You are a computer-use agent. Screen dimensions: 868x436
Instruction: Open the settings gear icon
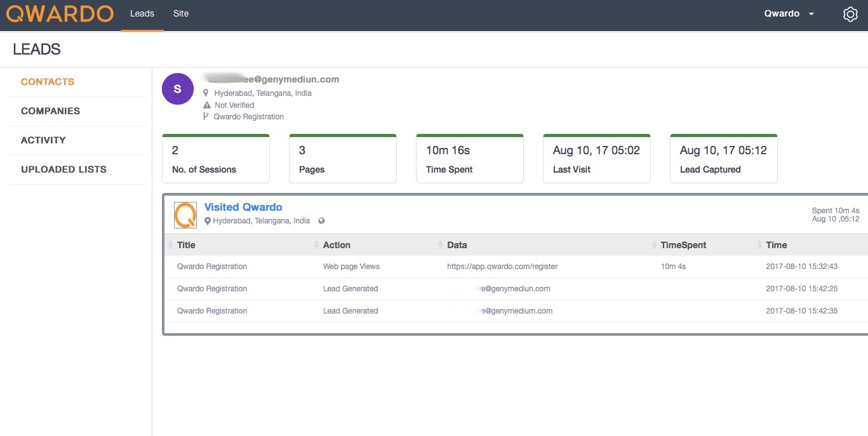tap(850, 14)
